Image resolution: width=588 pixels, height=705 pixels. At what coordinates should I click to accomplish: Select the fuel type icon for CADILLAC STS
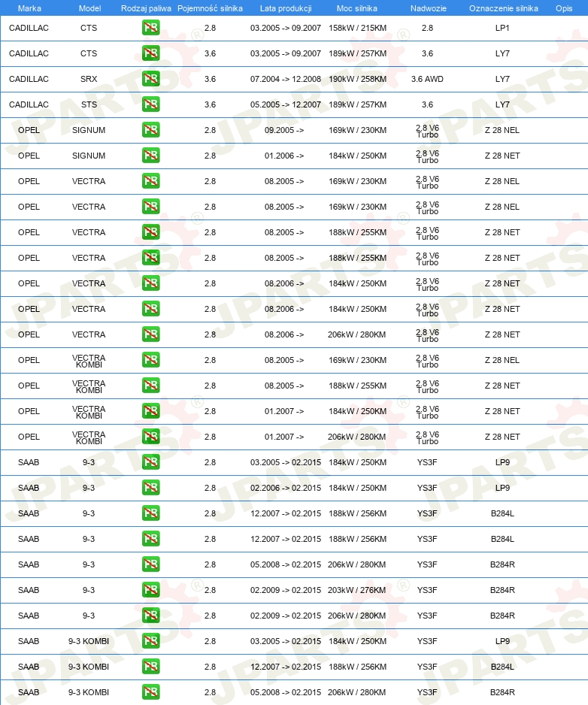click(150, 104)
